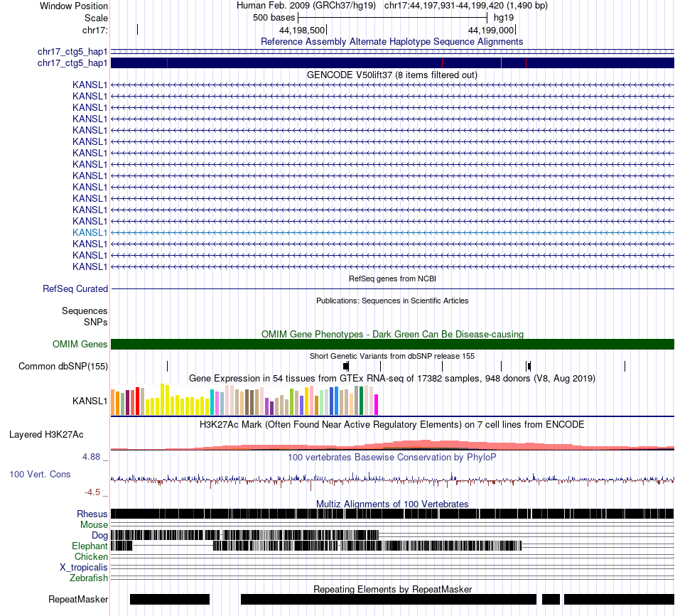Click the 500 bases scale text
Viewport: 675px width, 616px height.
[x=274, y=18]
